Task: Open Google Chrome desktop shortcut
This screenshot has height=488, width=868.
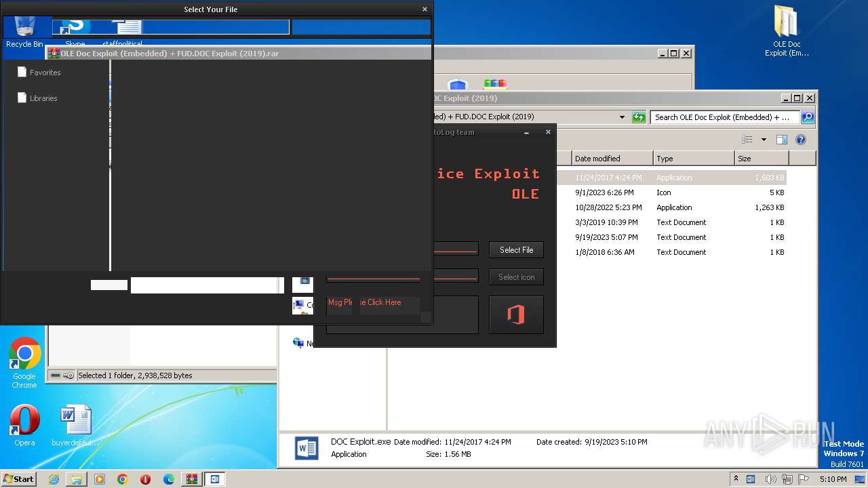Action: click(x=24, y=363)
